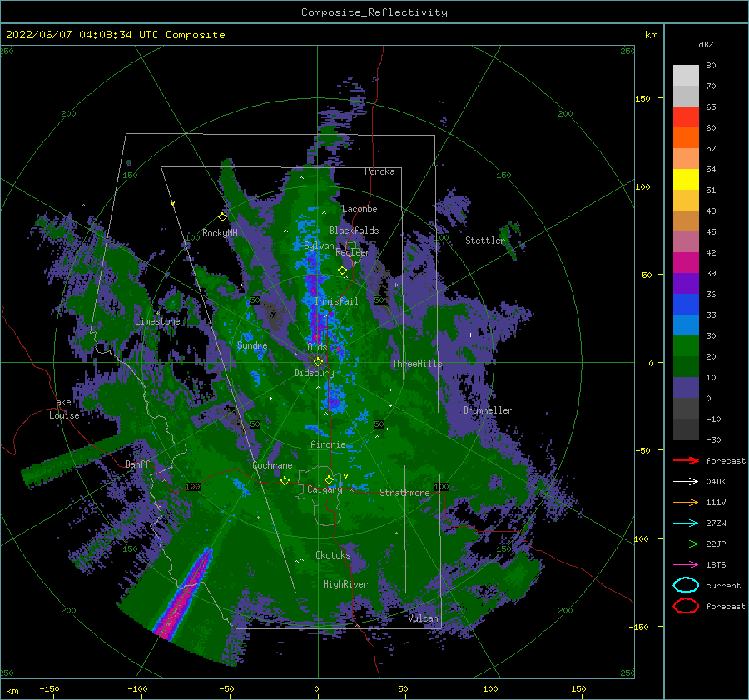Click the Ponoka city label
The image size is (749, 700).
pos(379,171)
